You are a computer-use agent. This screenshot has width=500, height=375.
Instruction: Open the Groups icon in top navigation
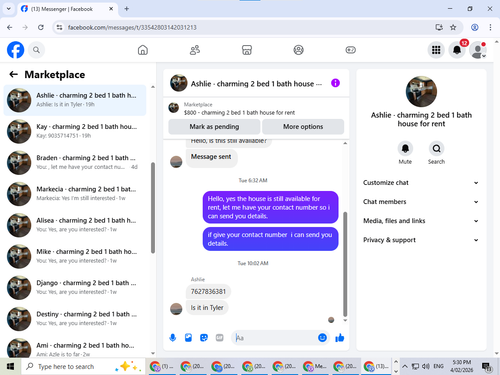click(298, 50)
